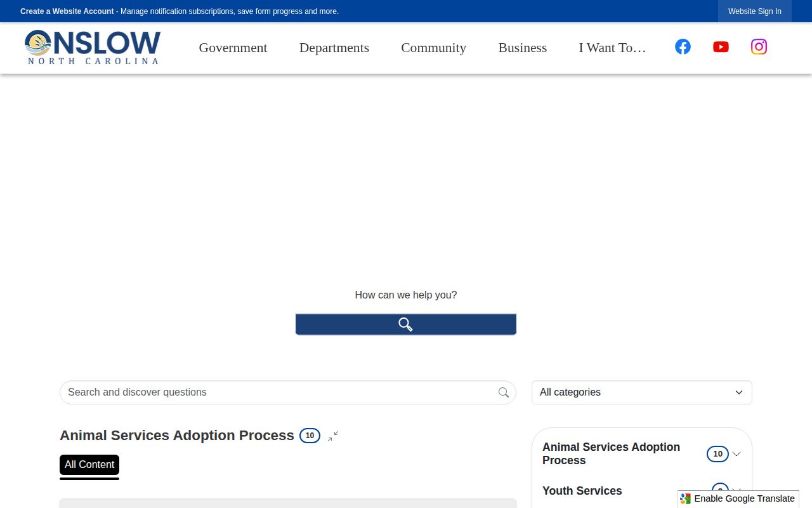Click the Youth Services category title
812x508 pixels.
tap(582, 491)
